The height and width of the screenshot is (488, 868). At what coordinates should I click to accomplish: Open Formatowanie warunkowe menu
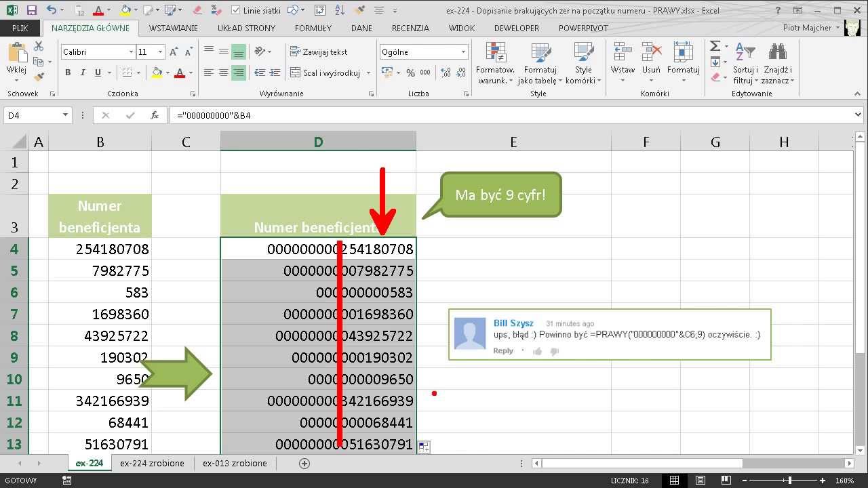pos(496,62)
